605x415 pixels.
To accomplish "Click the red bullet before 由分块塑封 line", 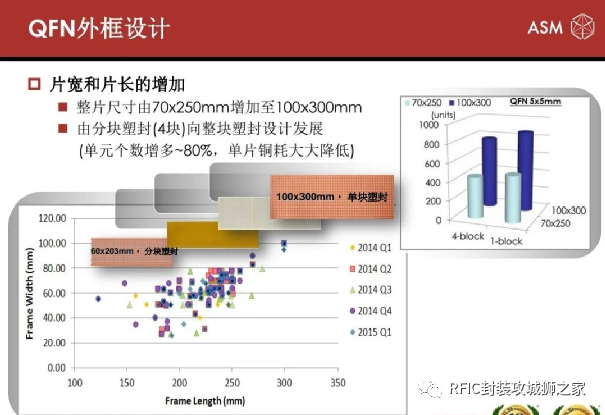I will (63, 128).
